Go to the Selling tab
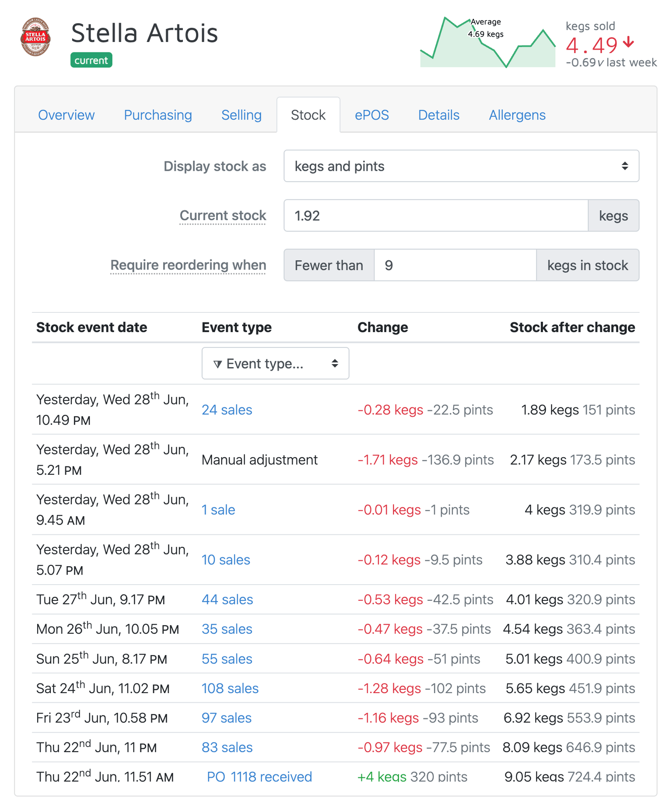This screenshot has height=806, width=672. pyautogui.click(x=241, y=115)
